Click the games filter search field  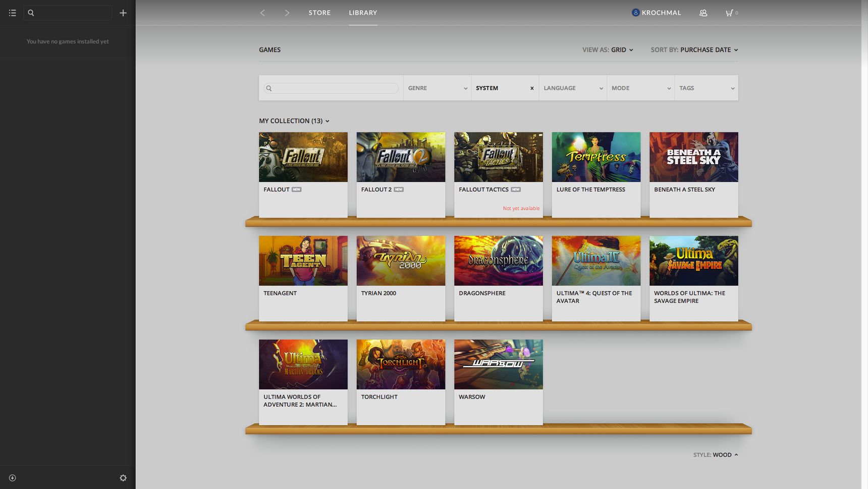(331, 88)
